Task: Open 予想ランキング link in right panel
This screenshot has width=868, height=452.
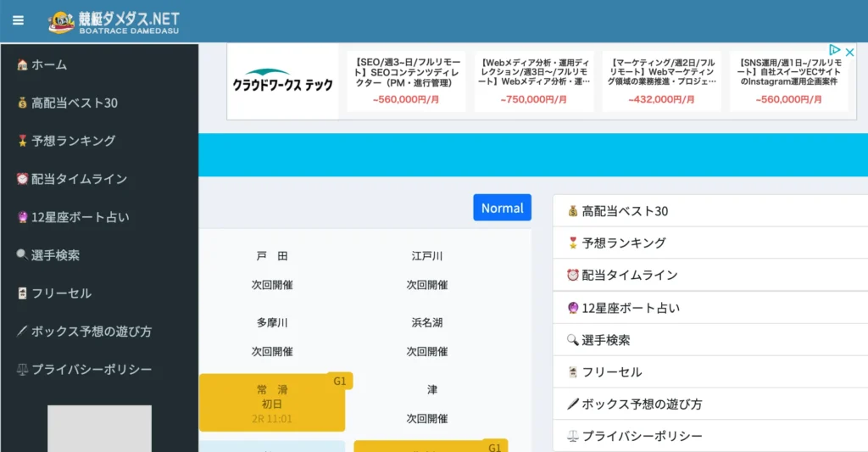Action: click(710, 243)
